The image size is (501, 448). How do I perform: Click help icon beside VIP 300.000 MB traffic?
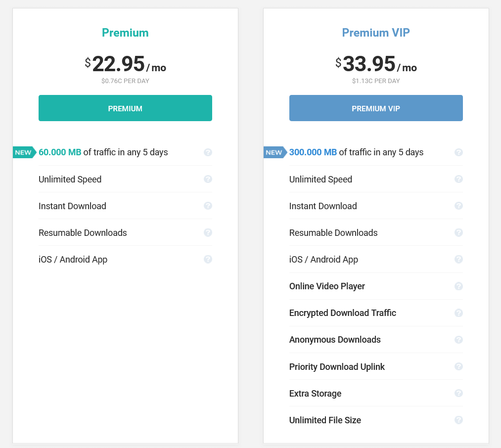click(x=458, y=152)
